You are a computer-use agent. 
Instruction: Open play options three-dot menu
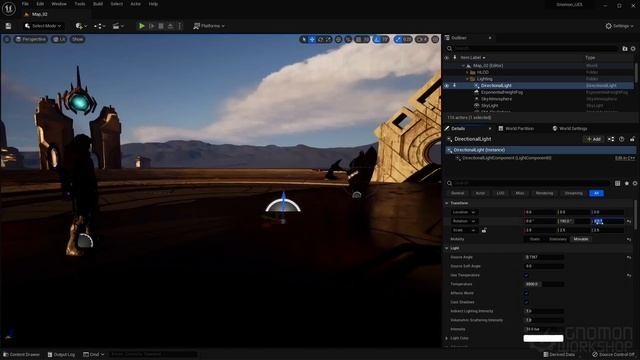point(180,26)
